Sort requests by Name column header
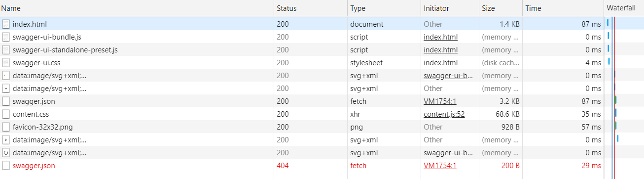The image size is (644, 179). coord(137,8)
